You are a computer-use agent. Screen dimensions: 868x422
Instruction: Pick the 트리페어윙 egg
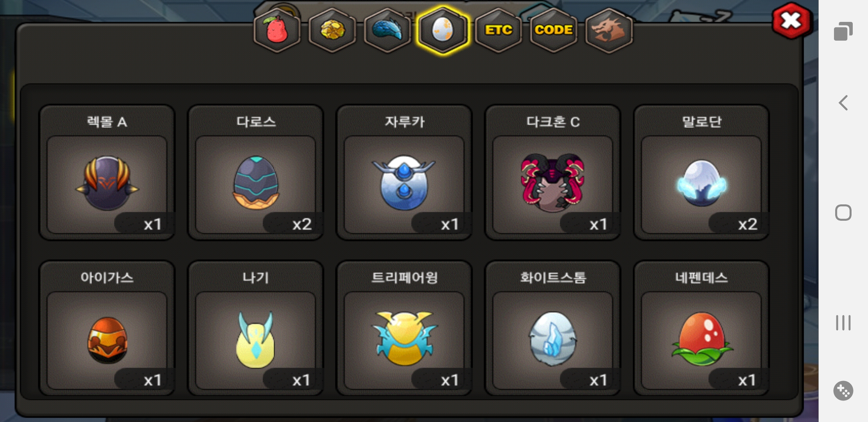404,328
